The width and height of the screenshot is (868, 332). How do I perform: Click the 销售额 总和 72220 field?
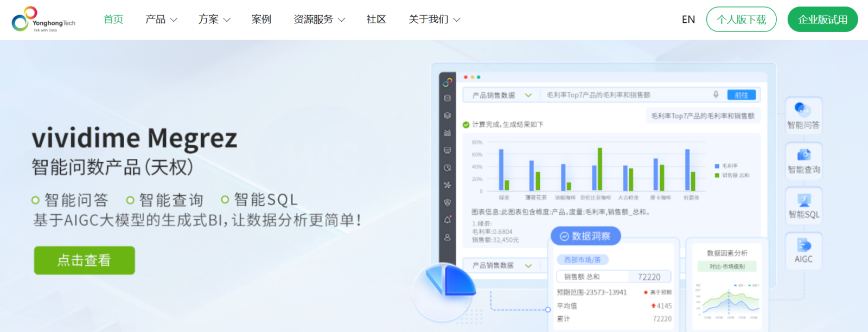coord(614,277)
